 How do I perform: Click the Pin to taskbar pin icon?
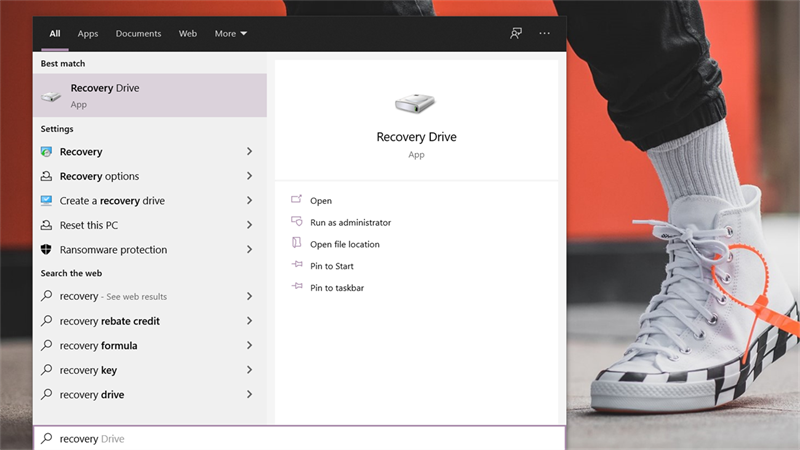[x=297, y=286]
